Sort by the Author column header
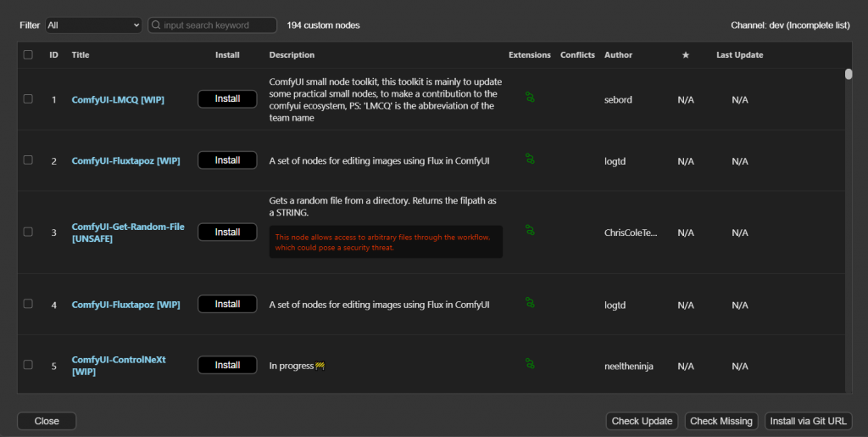Screen dimensions: 868x437 (618, 55)
